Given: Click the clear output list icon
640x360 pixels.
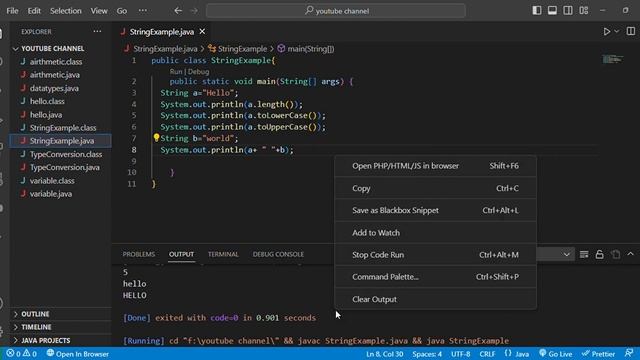Looking at the screenshot, I should [x=584, y=254].
